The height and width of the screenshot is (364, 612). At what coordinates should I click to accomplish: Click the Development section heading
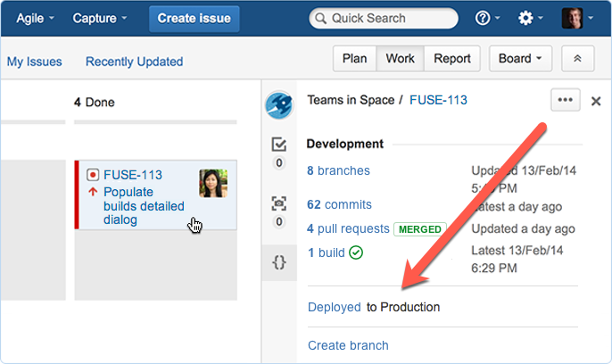click(345, 144)
